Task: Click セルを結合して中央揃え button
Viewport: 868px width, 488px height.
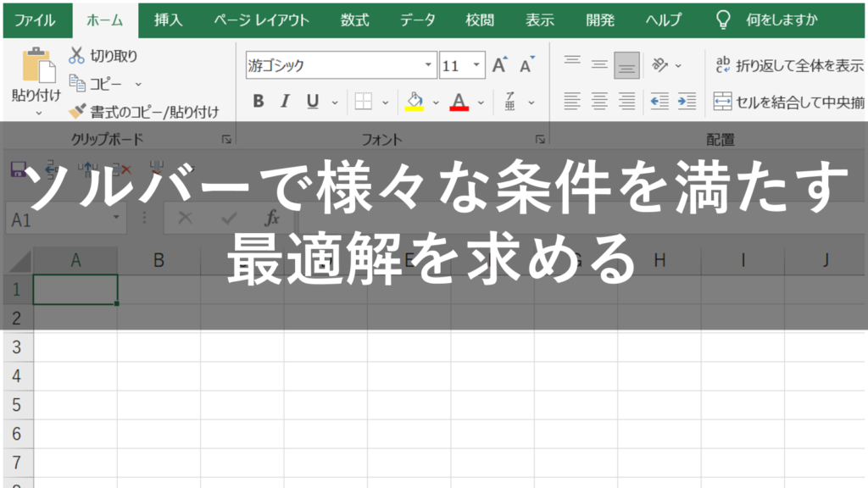Action: tap(789, 102)
